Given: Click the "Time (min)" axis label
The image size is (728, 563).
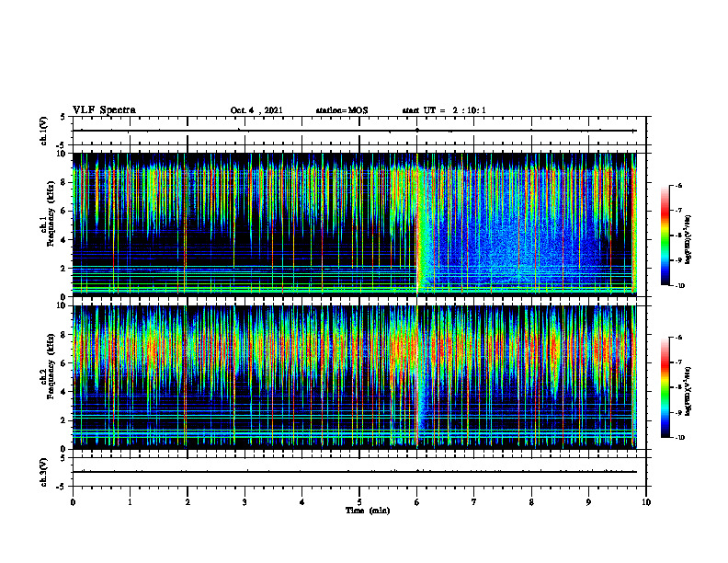Looking at the screenshot, I should (x=368, y=511).
